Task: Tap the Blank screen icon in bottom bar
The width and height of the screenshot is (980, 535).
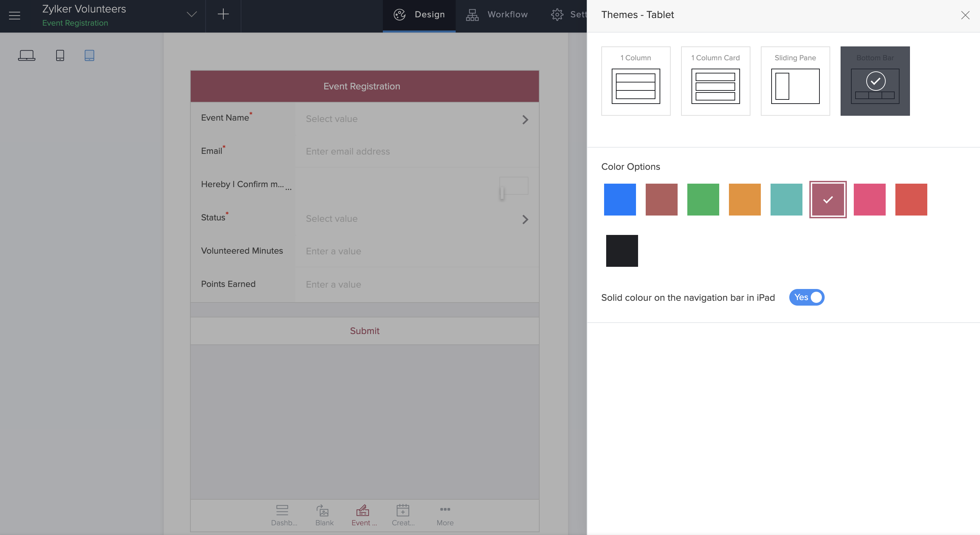Action: point(324,515)
